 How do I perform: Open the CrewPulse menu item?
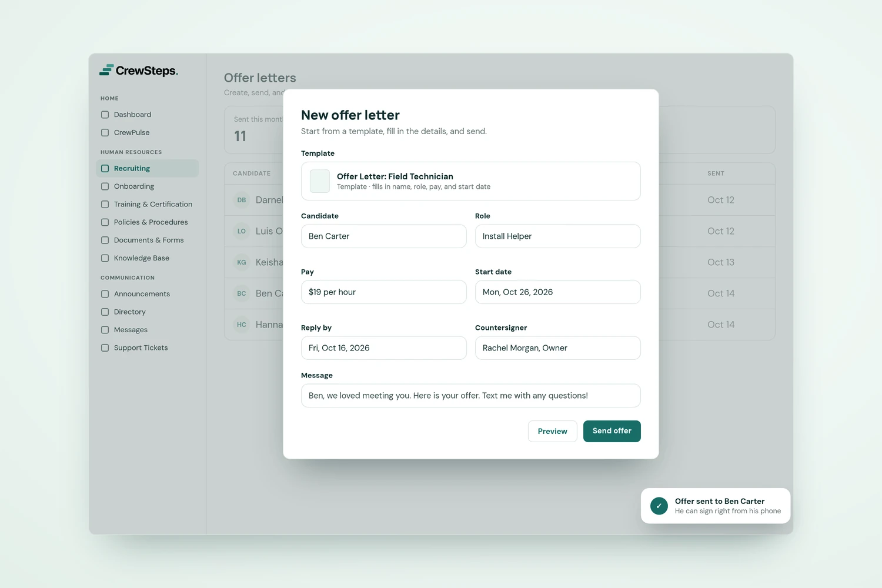tap(147, 133)
